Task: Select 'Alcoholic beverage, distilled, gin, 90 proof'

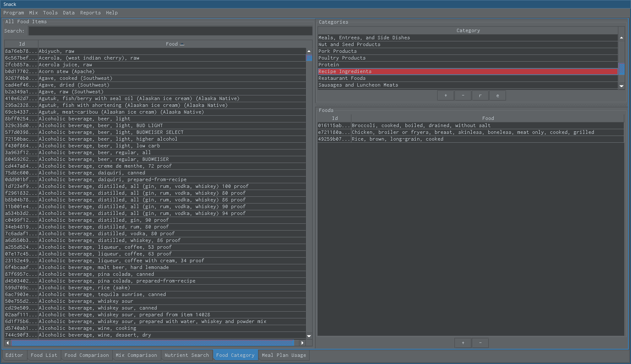Action: click(155, 220)
